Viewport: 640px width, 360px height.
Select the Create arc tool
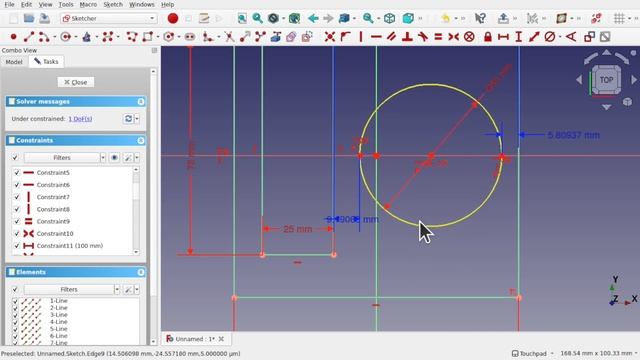[x=44, y=37]
